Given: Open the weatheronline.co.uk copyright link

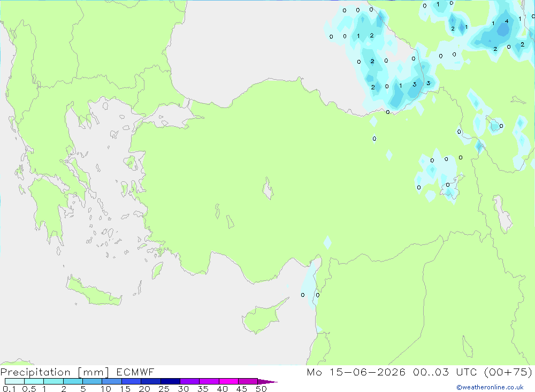Looking at the screenshot, I should tap(490, 387).
